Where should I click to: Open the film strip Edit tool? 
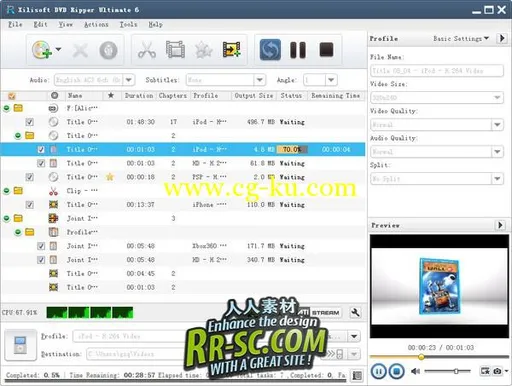point(175,50)
